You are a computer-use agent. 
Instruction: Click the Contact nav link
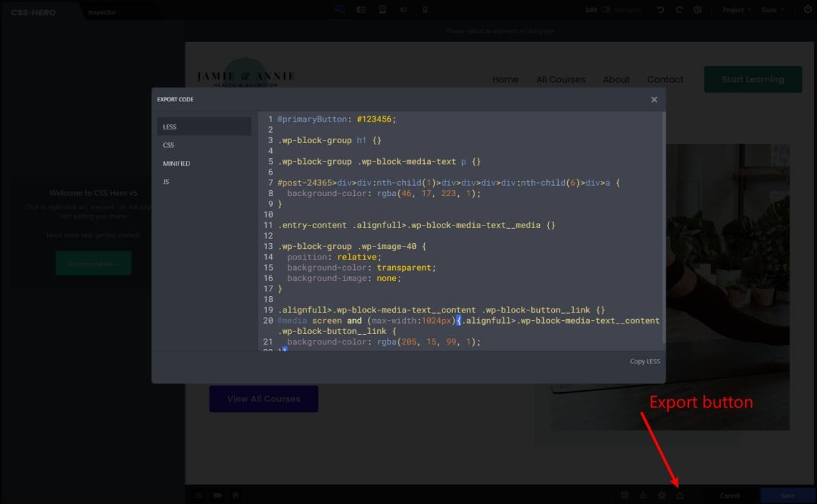point(665,79)
